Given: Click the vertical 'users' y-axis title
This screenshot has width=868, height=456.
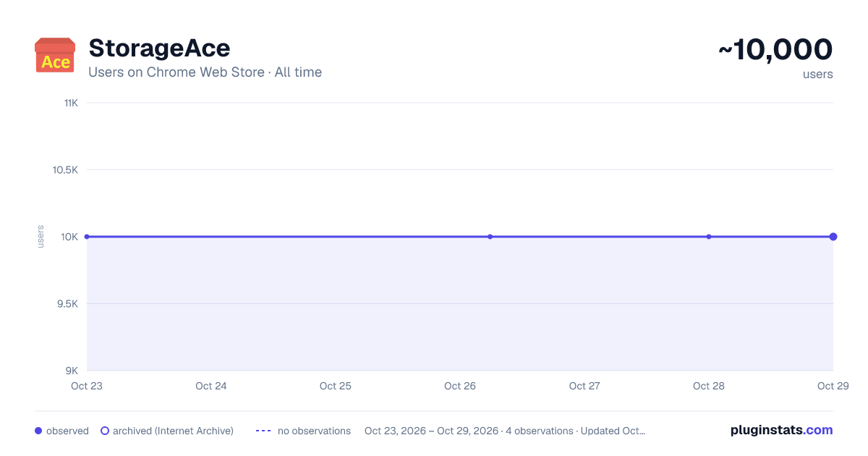Looking at the screenshot, I should point(41,237).
